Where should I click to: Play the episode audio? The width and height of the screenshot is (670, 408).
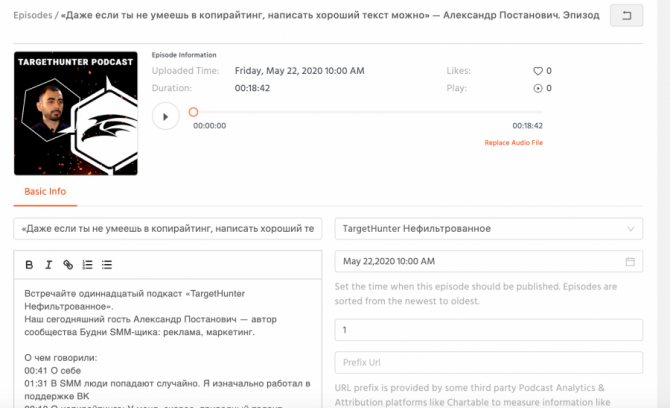pos(165,116)
